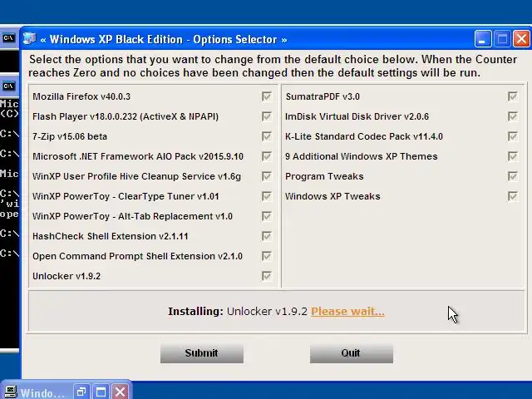
Task: Click the Options Selector title bar icon
Action: pyautogui.click(x=30, y=39)
